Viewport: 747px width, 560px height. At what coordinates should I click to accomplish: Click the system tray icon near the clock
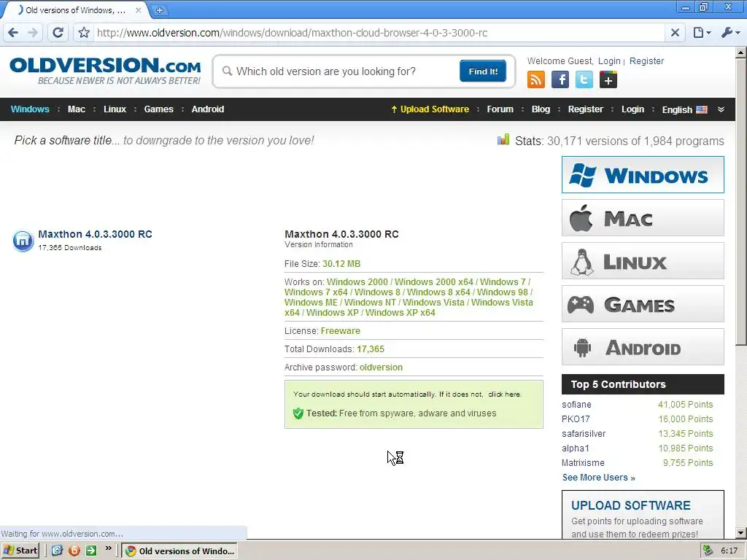(708, 551)
